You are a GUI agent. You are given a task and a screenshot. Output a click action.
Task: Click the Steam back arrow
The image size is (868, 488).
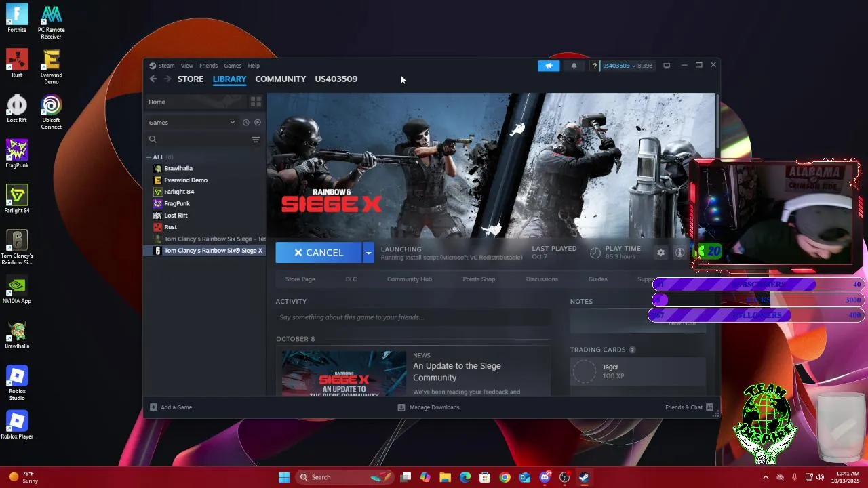[153, 79]
